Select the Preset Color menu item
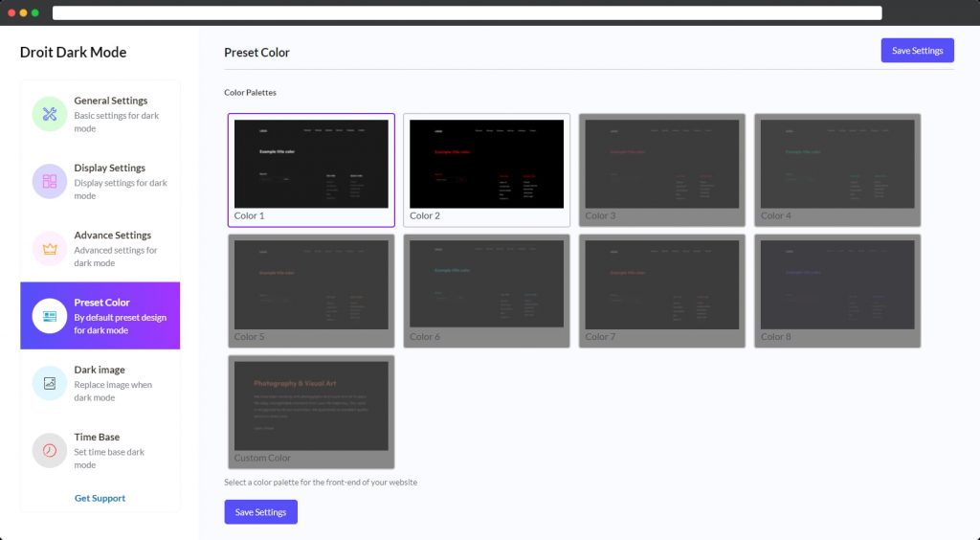 (100, 316)
